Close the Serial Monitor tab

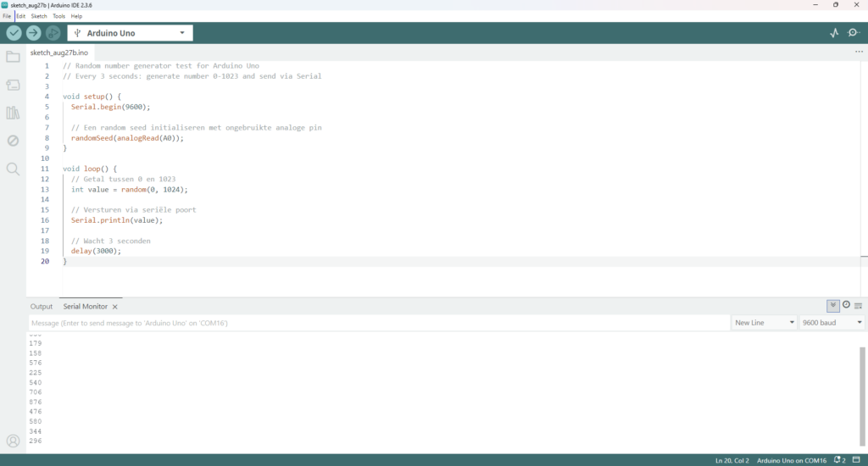point(114,307)
